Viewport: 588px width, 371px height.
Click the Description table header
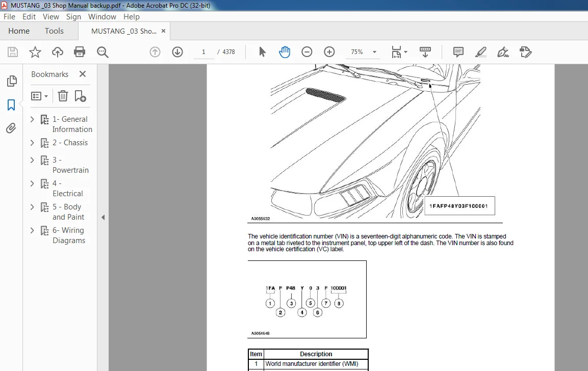pyautogui.click(x=316, y=354)
